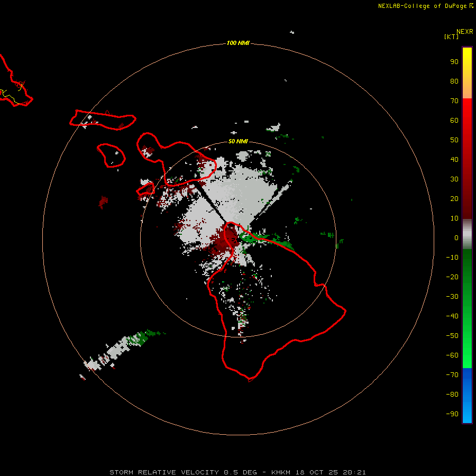Click the 30 value on the velocity scale
Viewport: 476px width, 476px height.
[454, 179]
